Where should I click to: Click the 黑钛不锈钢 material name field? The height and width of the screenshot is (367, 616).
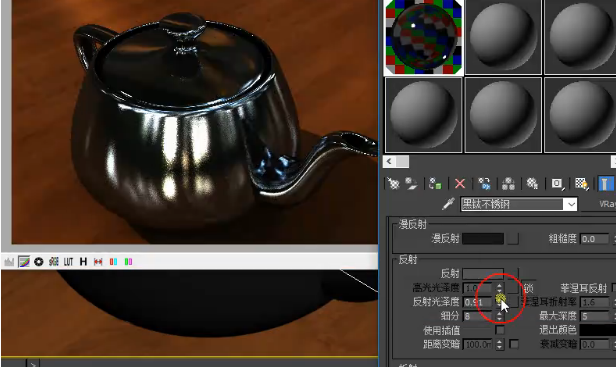[x=512, y=204]
